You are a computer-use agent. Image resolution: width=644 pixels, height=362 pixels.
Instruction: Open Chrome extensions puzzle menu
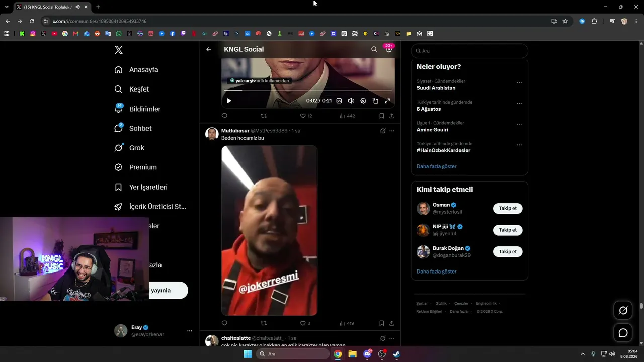tap(594, 21)
